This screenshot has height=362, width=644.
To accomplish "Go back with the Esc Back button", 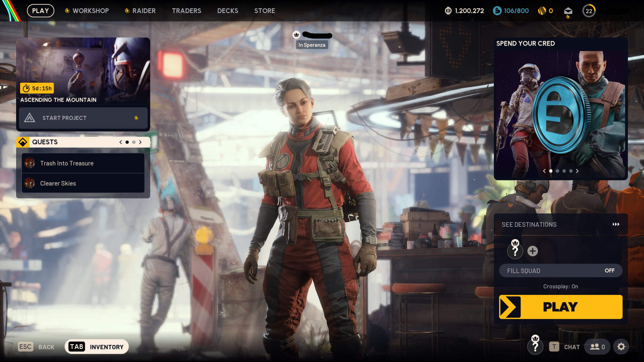I will [x=36, y=347].
